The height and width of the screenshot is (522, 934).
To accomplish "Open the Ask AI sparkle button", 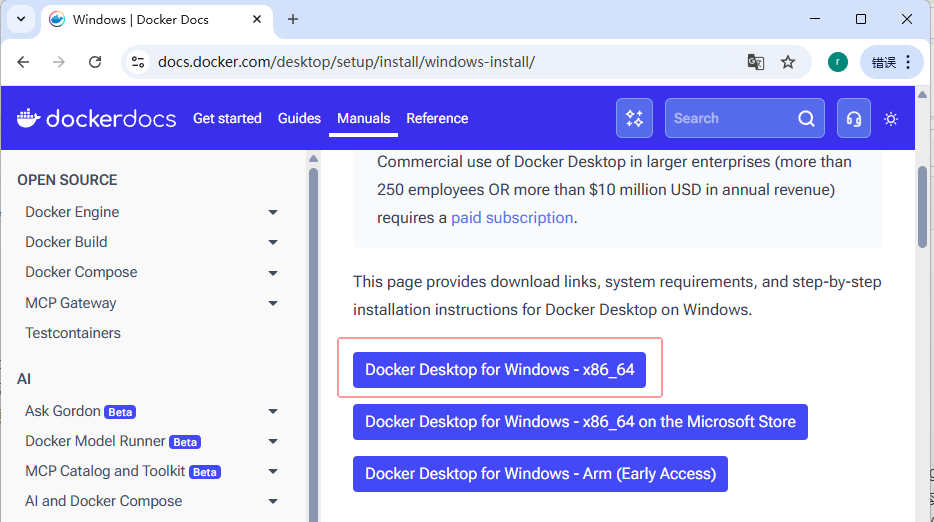I will point(634,118).
